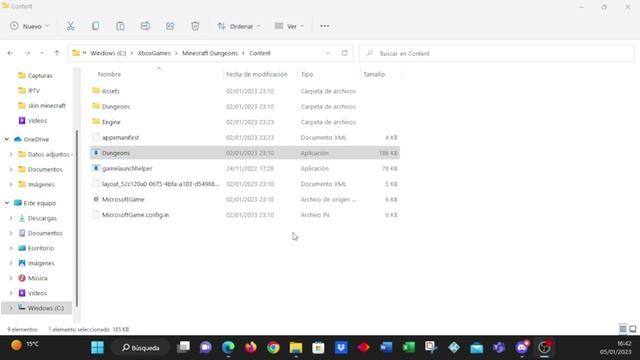Image resolution: width=640 pixels, height=360 pixels.
Task: Click the Share icon in toolbar
Action: pos(170,26)
